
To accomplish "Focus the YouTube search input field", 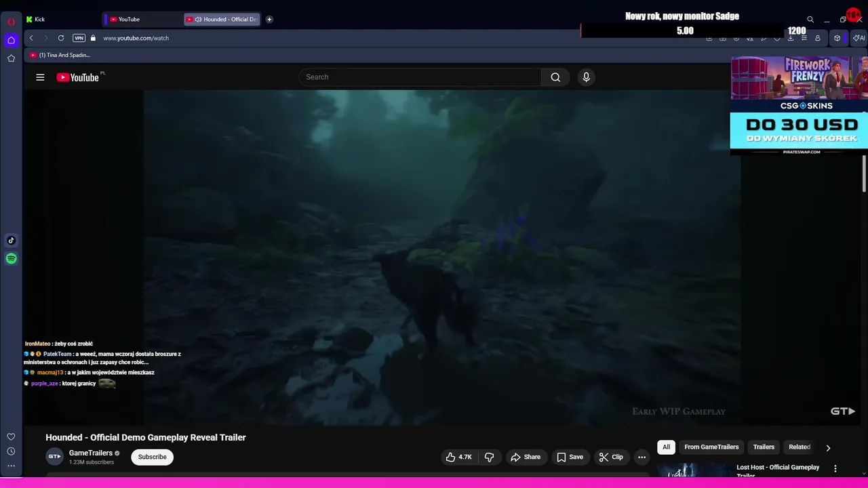I will pos(420,77).
